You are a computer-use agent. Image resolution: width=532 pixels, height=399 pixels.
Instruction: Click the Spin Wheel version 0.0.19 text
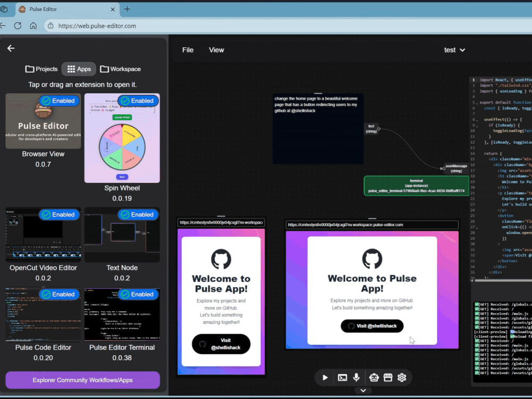[x=122, y=198]
